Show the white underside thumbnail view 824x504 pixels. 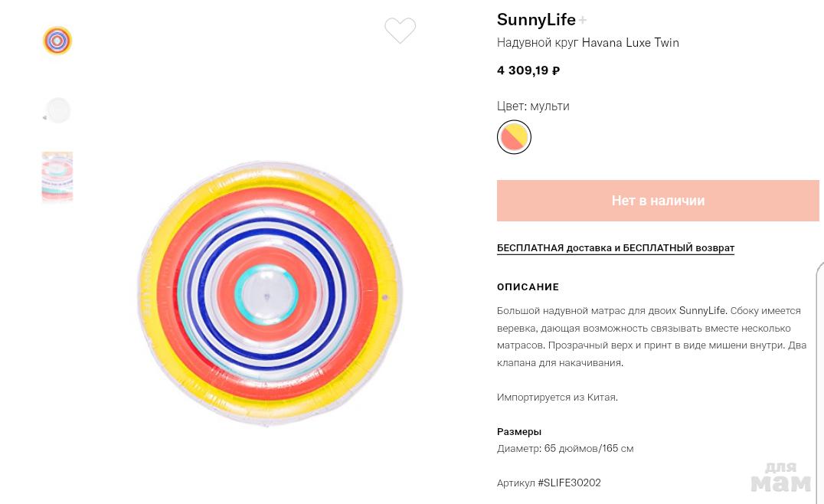tap(57, 110)
